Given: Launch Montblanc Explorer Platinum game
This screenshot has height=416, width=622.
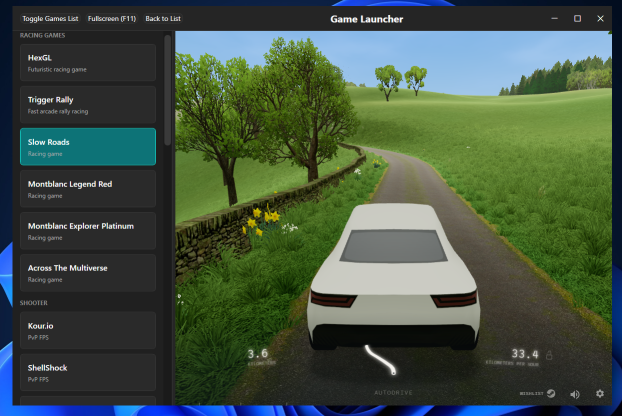Looking at the screenshot, I should (88, 231).
